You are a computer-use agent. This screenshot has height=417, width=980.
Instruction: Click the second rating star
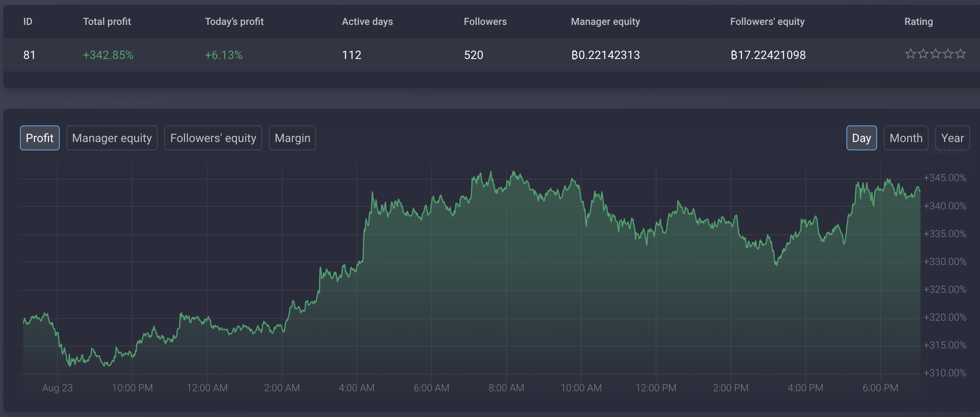[923, 54]
